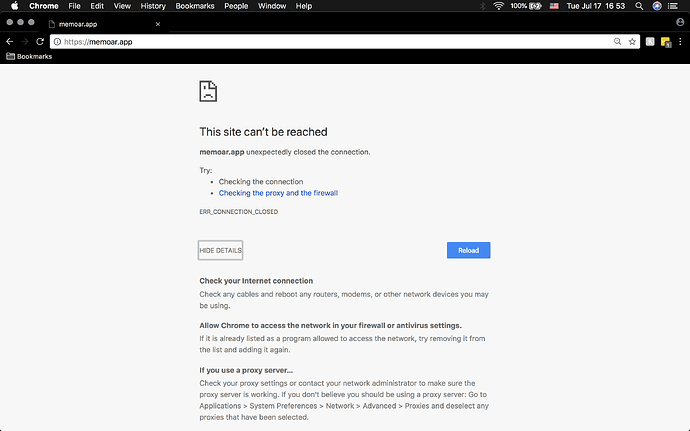Open the People menu
This screenshot has width=690, height=431.
[x=236, y=6]
